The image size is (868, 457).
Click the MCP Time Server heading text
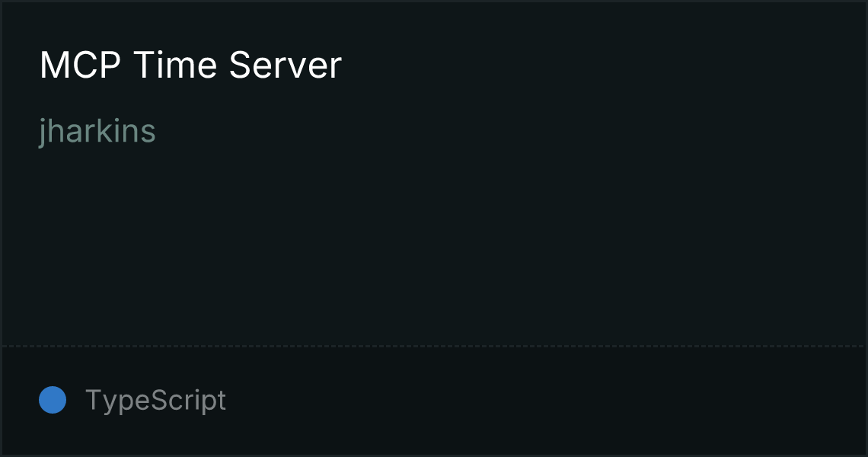click(190, 66)
